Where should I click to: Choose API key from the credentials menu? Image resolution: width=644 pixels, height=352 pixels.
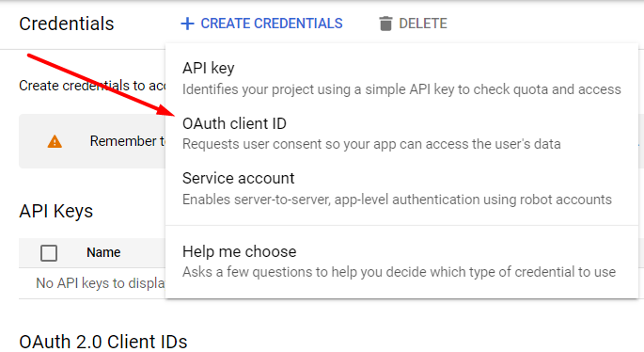401,78
